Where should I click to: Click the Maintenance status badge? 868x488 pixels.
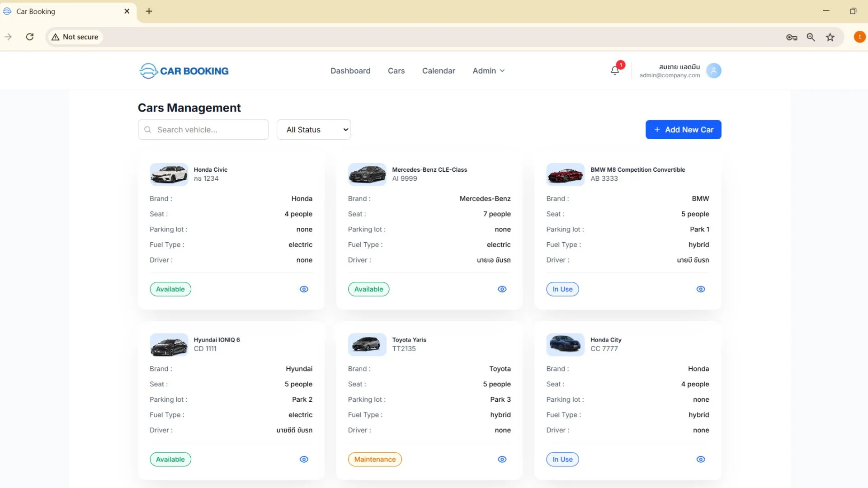[x=375, y=459]
